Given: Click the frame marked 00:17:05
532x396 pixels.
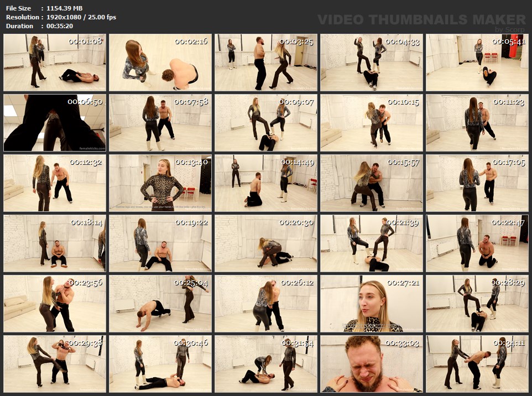Looking at the screenshot, I should tap(477, 183).
